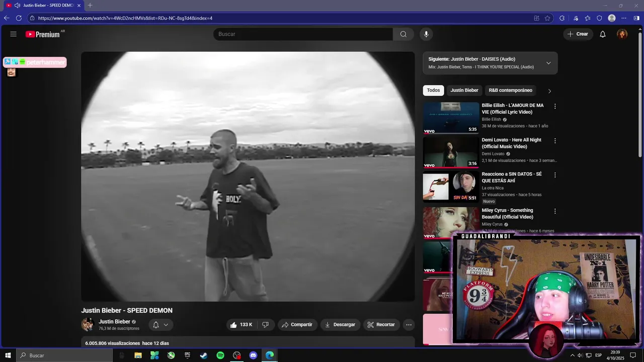644x362 pixels.
Task: View site information icon in address bar
Action: click(x=32, y=18)
